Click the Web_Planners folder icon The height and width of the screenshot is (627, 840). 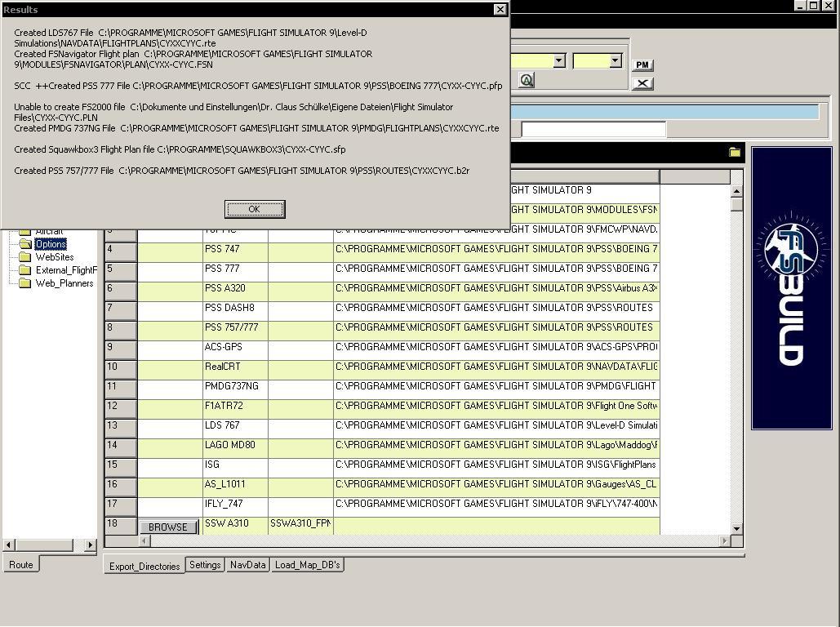[25, 283]
